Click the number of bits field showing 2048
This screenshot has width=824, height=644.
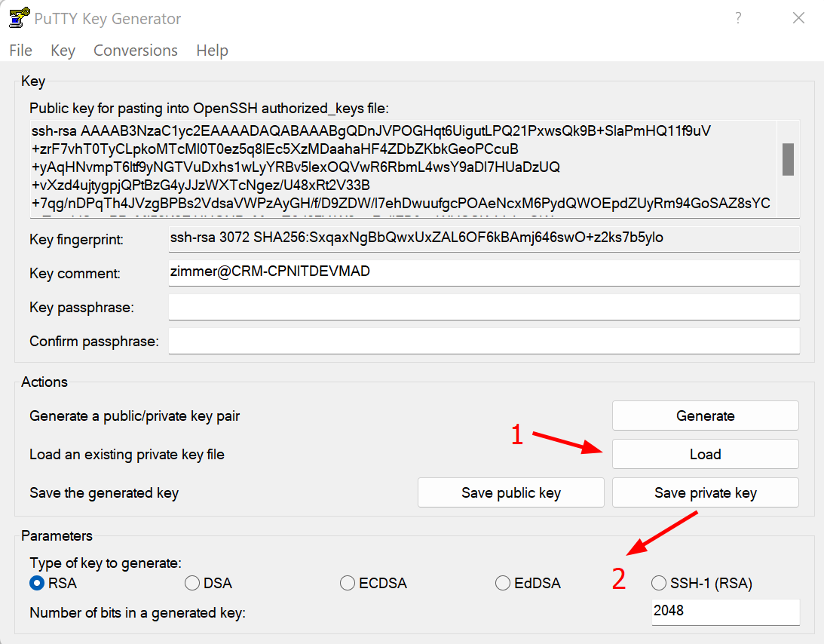coord(726,612)
